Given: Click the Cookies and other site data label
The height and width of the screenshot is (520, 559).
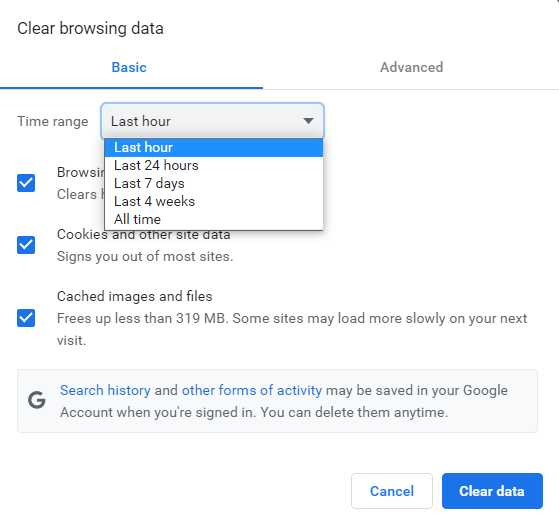Looking at the screenshot, I should [144, 235].
